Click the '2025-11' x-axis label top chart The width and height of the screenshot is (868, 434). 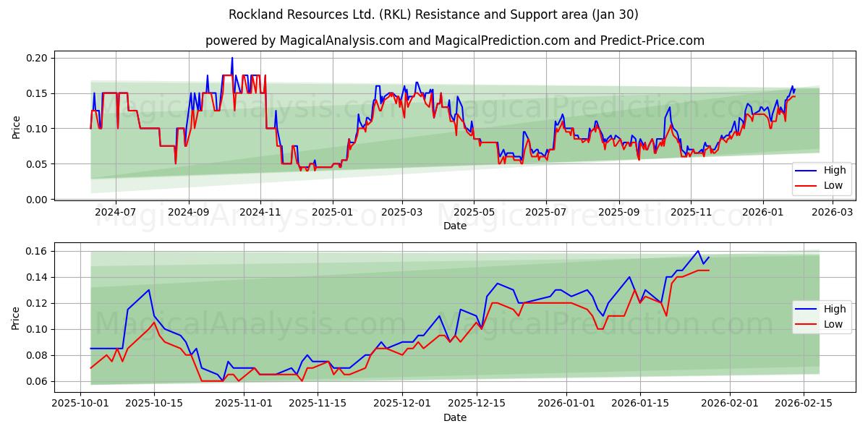(x=691, y=213)
